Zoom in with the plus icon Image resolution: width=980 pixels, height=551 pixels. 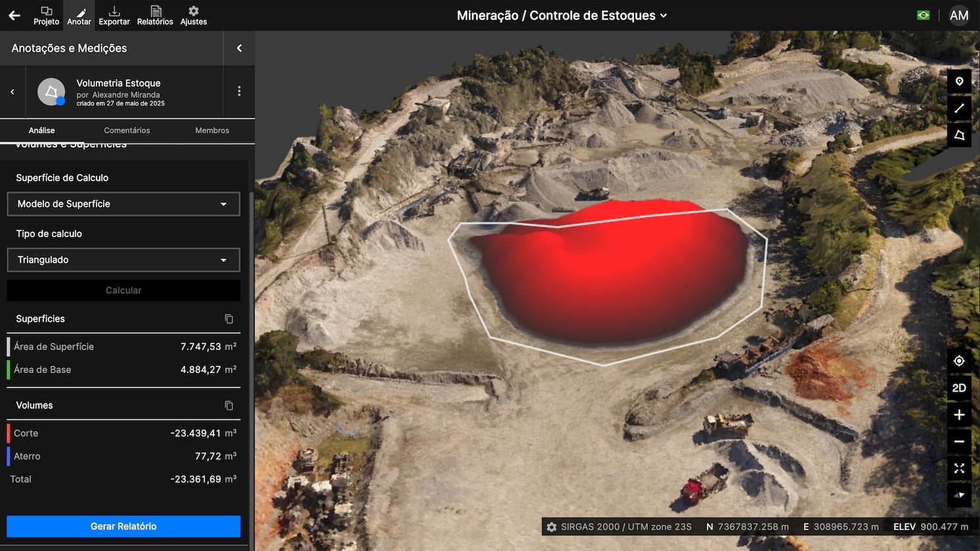tap(959, 415)
